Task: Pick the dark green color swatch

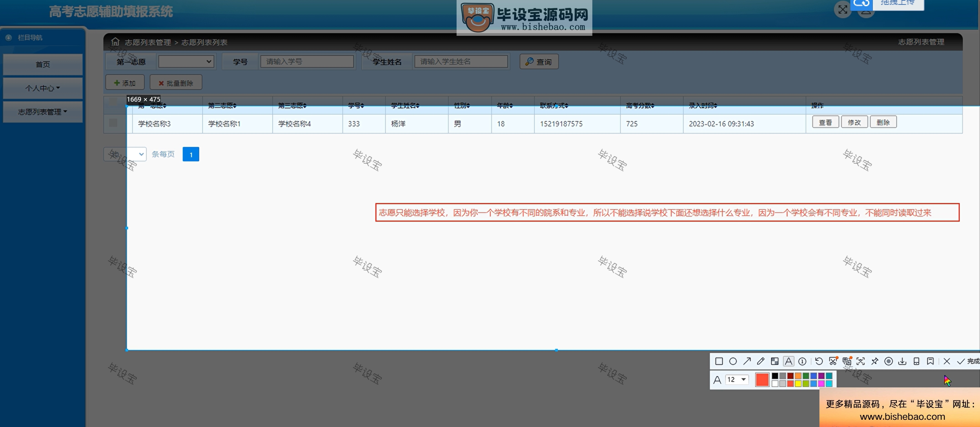Action: pos(806,376)
